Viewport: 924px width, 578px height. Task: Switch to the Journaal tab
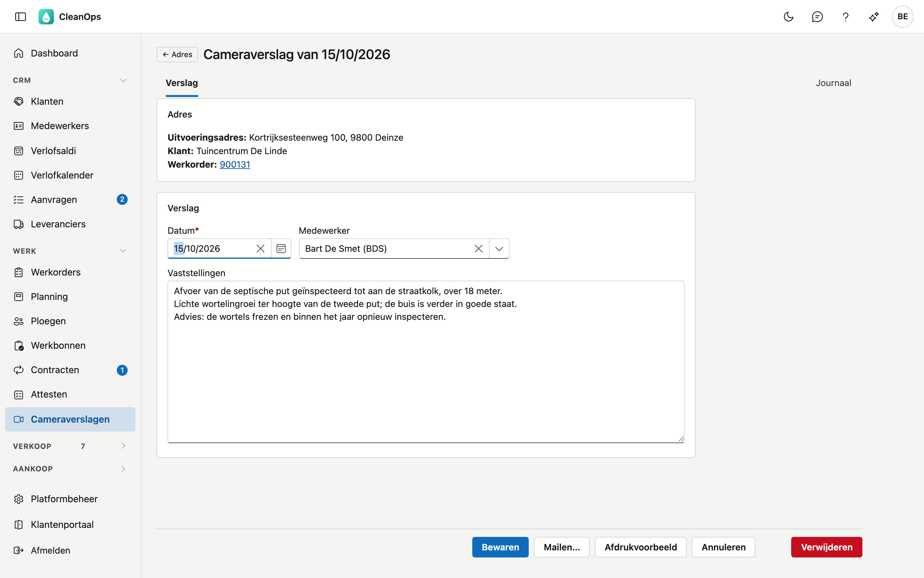(833, 83)
